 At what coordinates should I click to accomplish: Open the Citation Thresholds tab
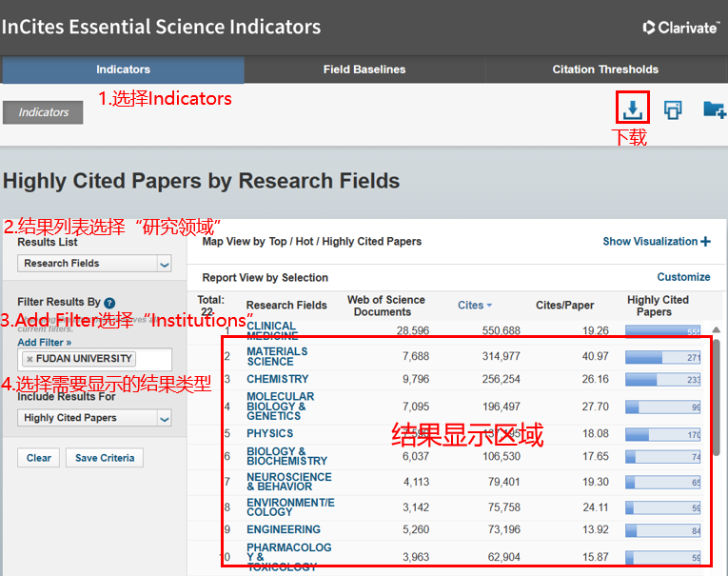[605, 70]
